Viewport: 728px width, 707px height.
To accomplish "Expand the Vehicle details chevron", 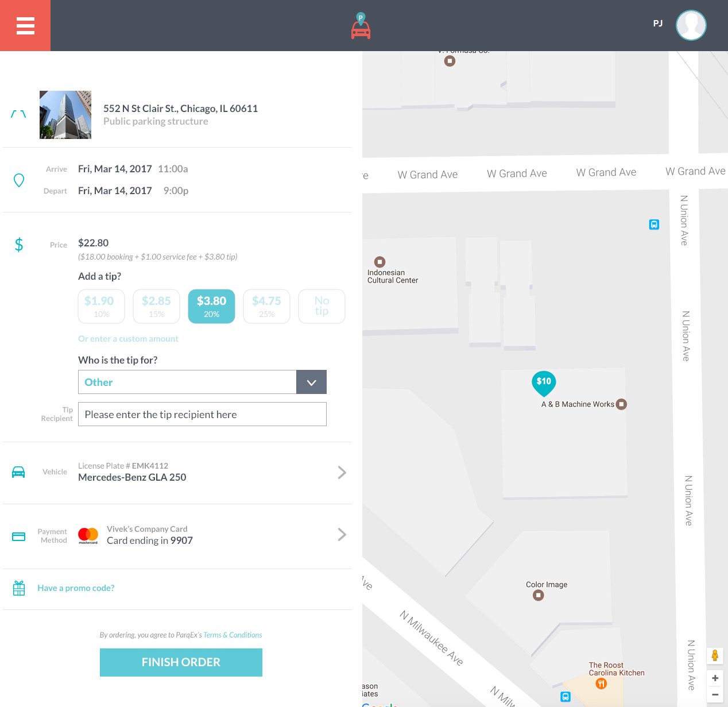I will pyautogui.click(x=342, y=472).
